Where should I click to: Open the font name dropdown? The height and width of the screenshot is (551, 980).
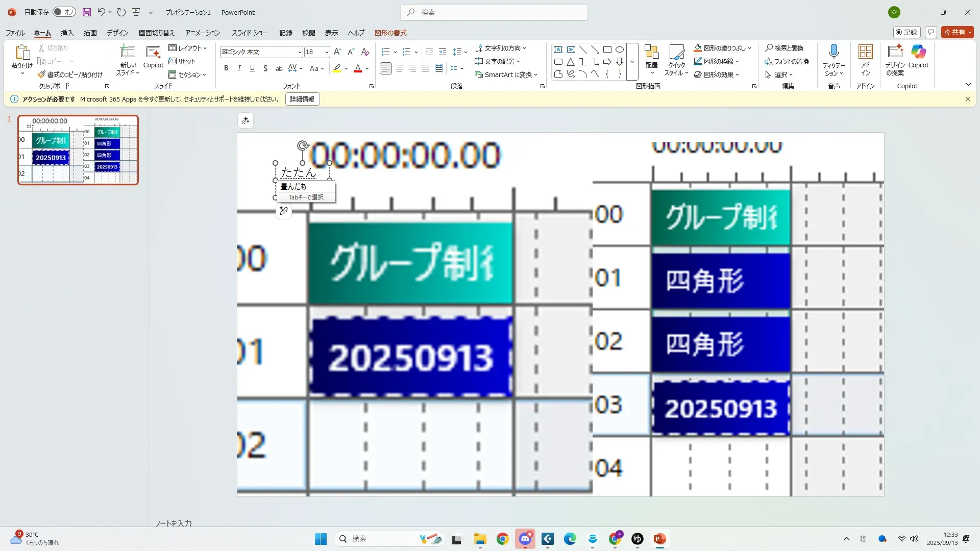pyautogui.click(x=300, y=52)
